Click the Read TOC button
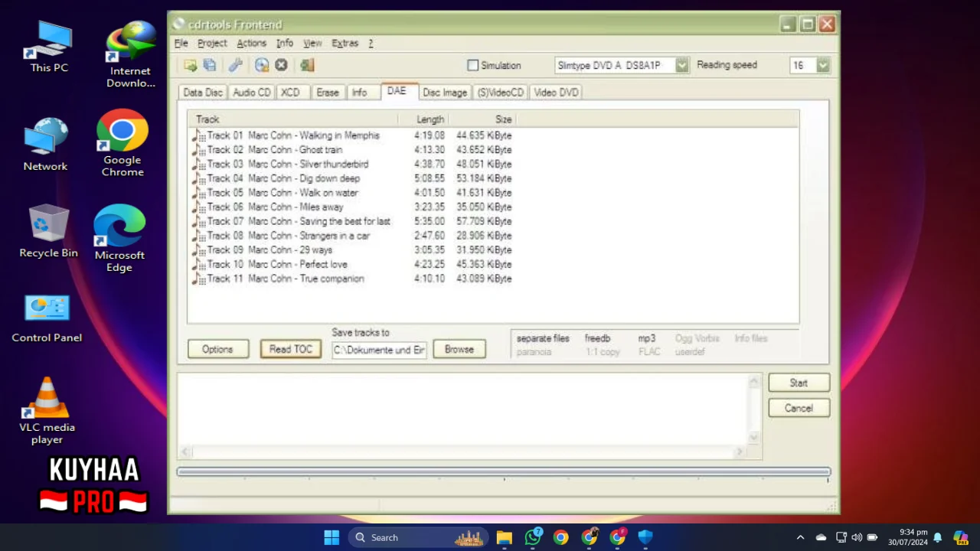The height and width of the screenshot is (551, 980). pos(291,349)
